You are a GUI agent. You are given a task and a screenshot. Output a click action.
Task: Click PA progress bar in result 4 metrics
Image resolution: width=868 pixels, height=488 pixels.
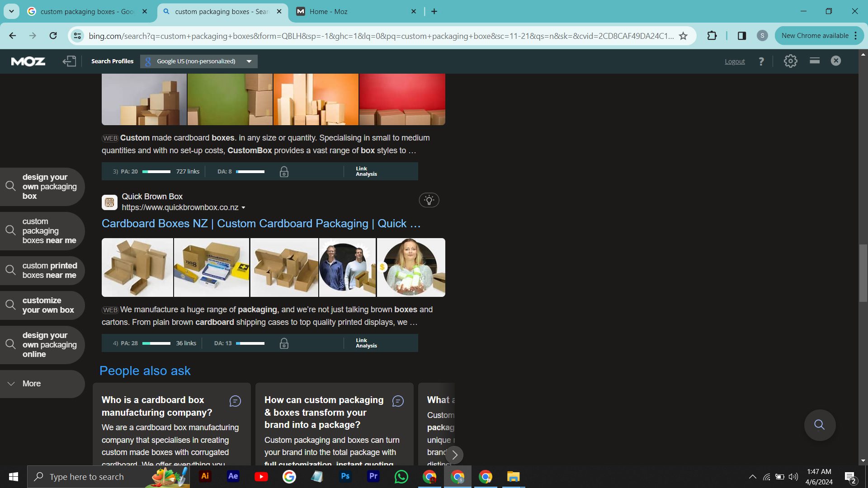coord(156,343)
